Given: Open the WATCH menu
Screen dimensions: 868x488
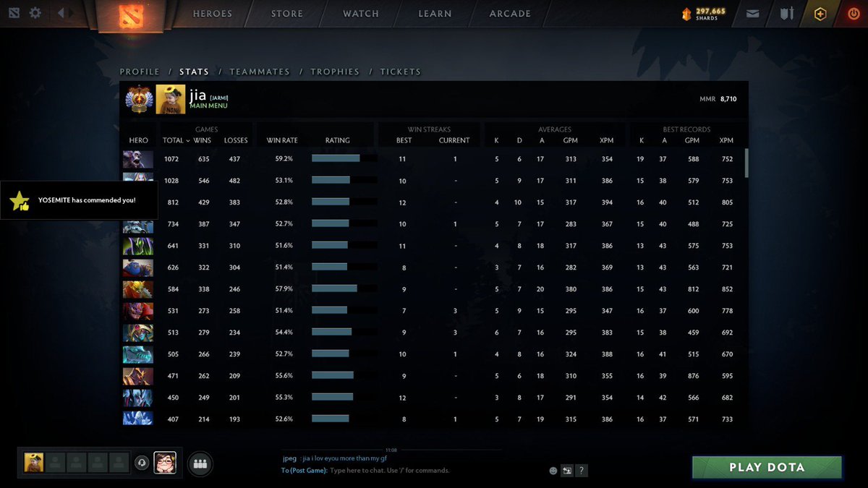Looking at the screenshot, I should tap(361, 14).
